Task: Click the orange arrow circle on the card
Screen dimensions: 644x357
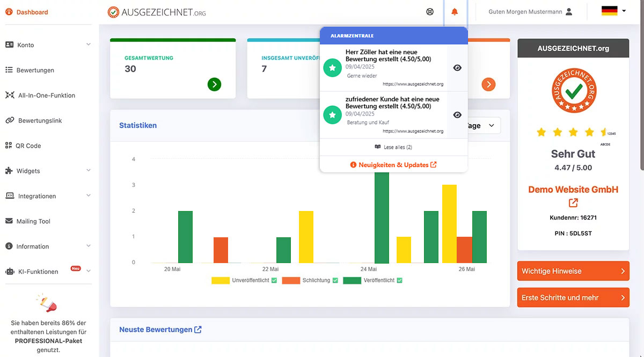Action: pyautogui.click(x=488, y=84)
